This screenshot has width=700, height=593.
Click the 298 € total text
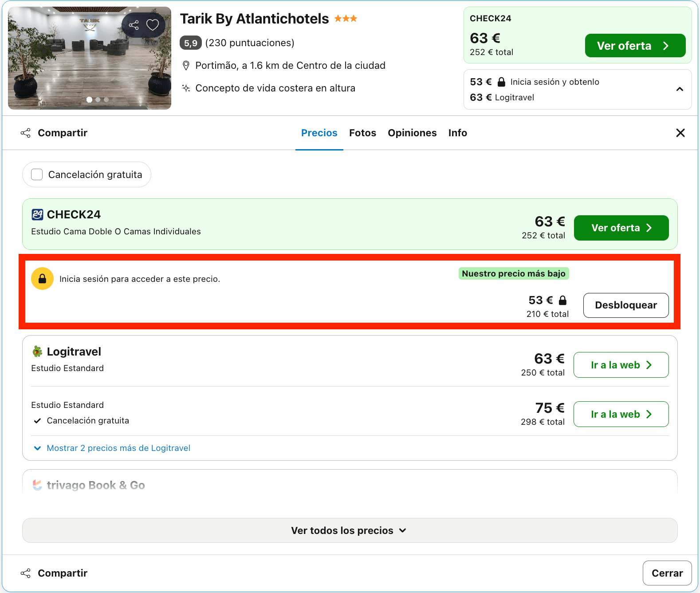point(543,422)
